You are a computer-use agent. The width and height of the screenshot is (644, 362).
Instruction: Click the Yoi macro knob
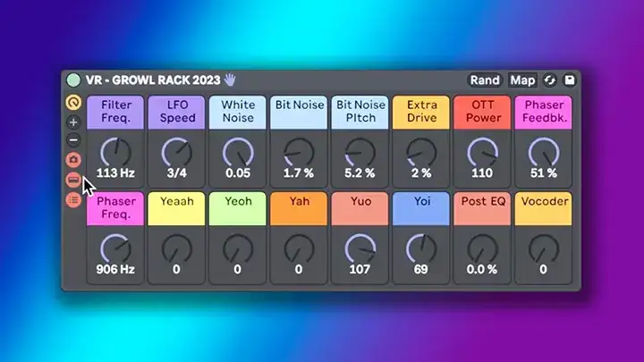[x=421, y=248]
